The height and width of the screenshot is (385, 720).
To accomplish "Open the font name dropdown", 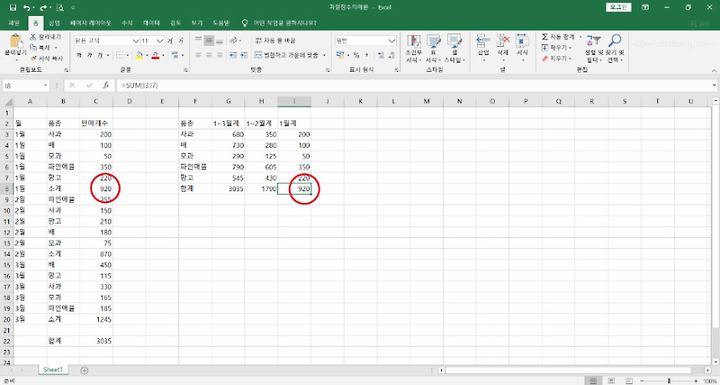I will [x=135, y=41].
